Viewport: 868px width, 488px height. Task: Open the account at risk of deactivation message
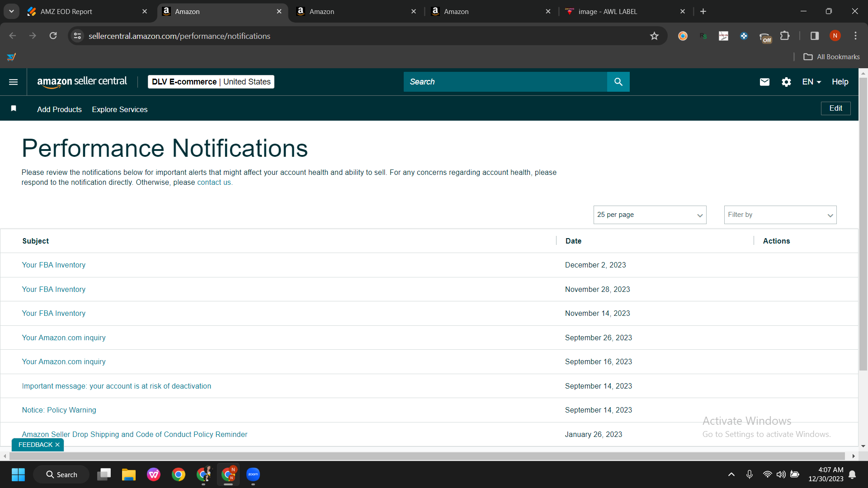(x=117, y=386)
